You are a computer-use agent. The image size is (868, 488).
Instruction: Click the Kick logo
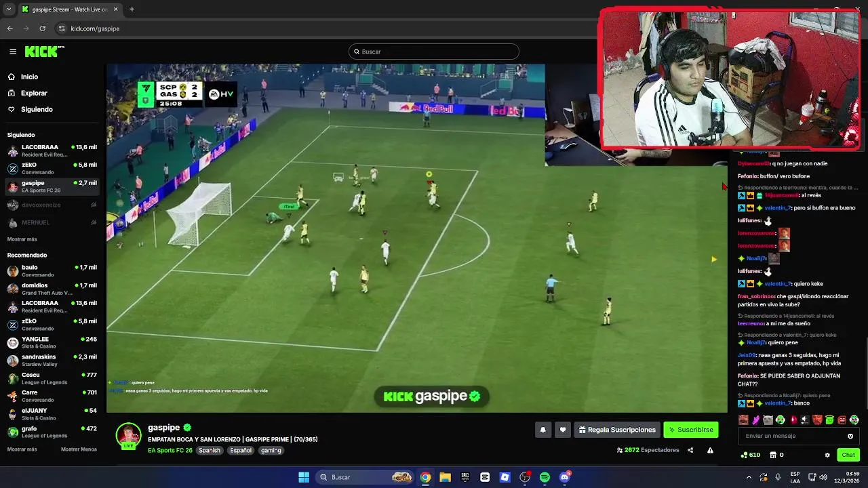click(44, 52)
